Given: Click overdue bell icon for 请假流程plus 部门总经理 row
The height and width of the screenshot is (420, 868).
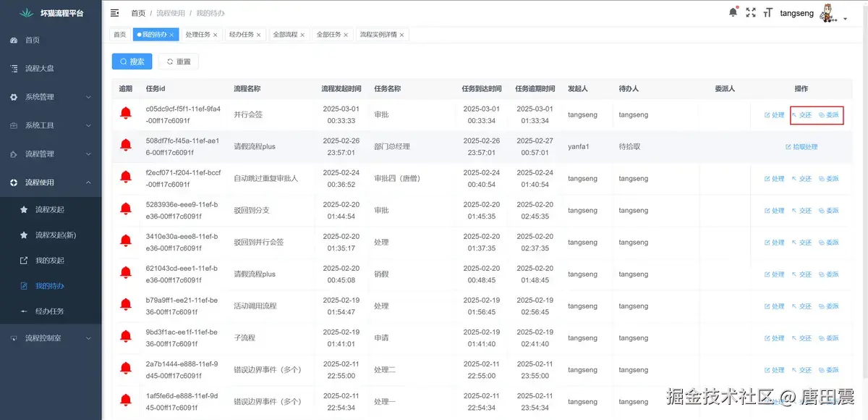Looking at the screenshot, I should (126, 146).
